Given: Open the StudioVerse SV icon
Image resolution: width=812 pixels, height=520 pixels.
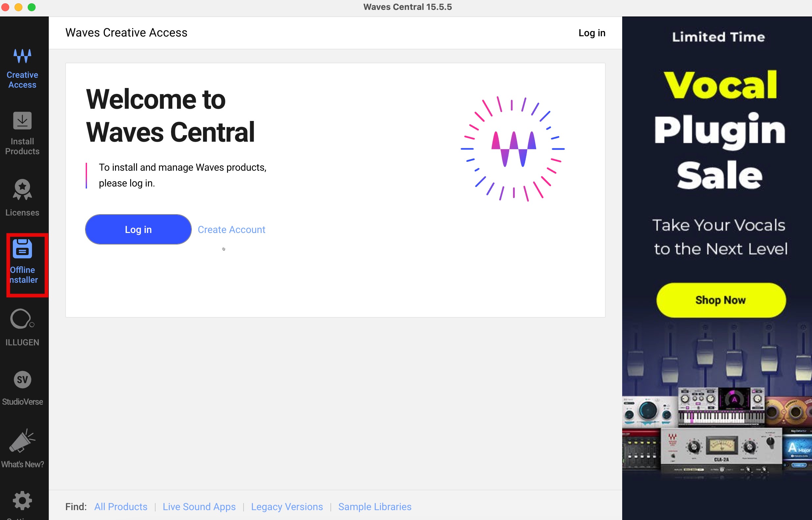Looking at the screenshot, I should click(22, 380).
